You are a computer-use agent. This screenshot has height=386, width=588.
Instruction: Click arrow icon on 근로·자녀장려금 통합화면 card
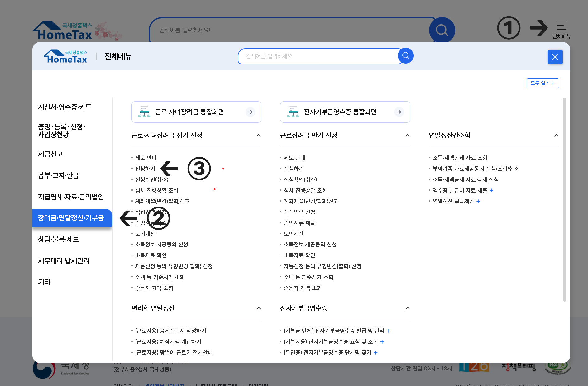[250, 112]
